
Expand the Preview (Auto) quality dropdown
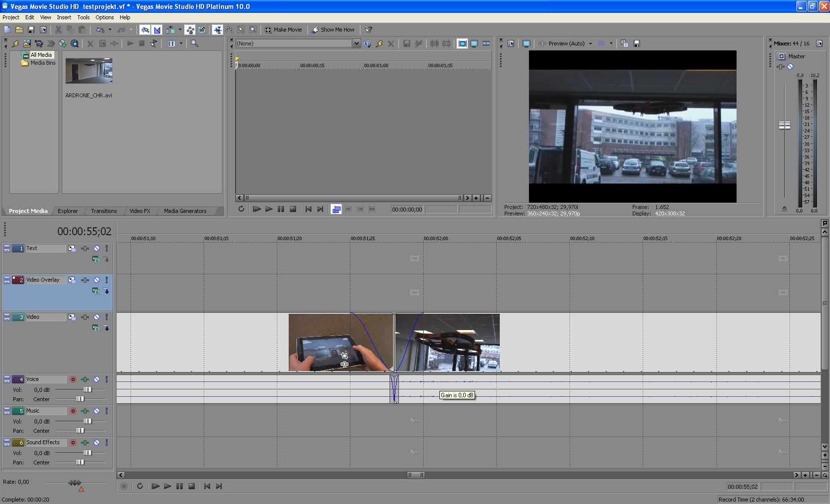coord(590,43)
